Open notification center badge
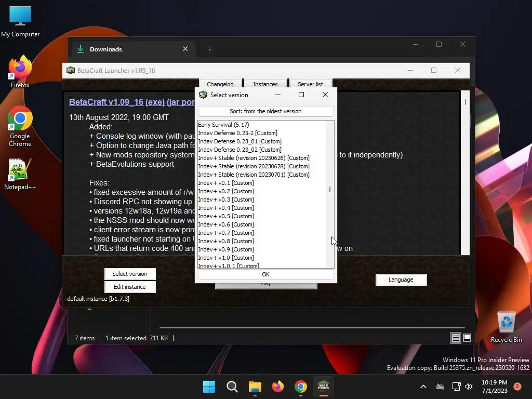532x399 pixels. click(517, 387)
